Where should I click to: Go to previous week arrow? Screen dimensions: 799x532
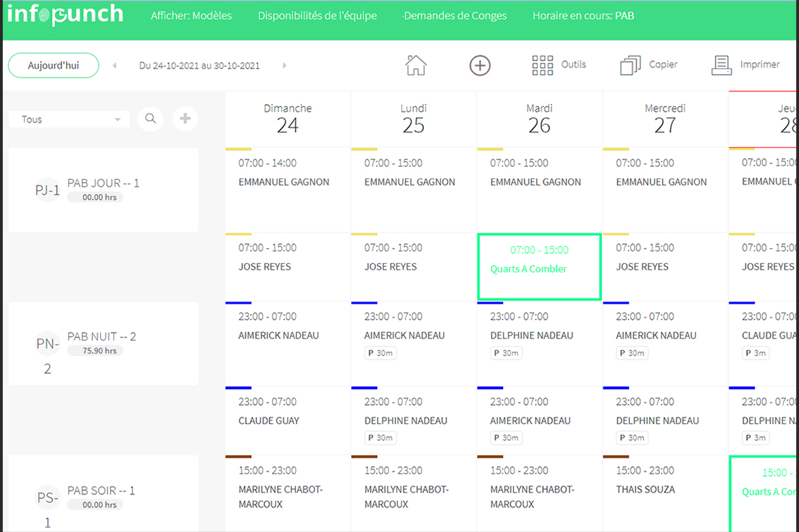115,65
